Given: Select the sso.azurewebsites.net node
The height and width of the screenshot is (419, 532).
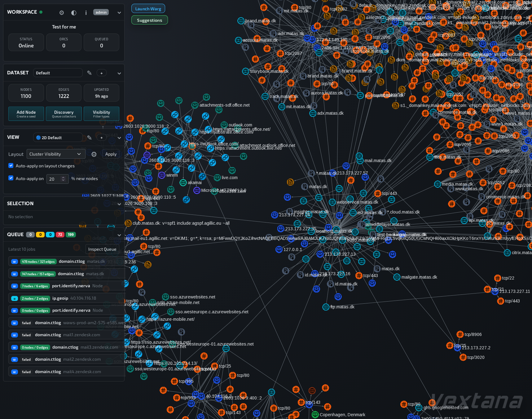Looking at the screenshot, I should coord(165,297).
